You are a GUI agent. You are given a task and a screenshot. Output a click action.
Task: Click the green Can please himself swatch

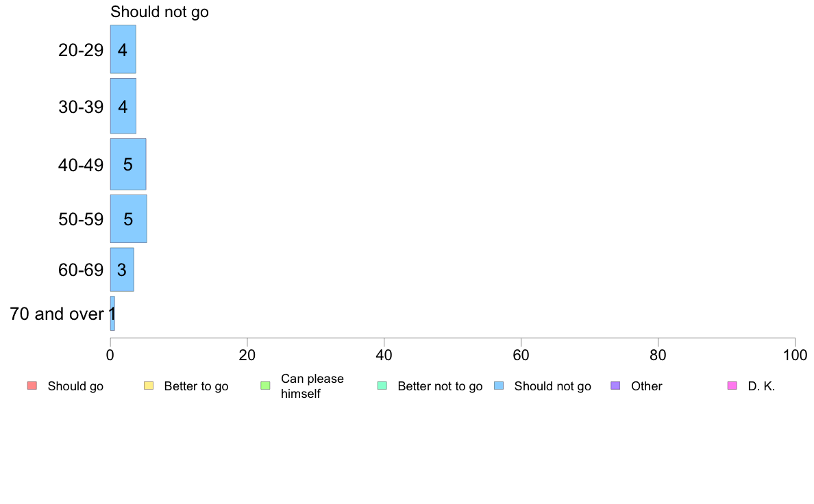265,386
